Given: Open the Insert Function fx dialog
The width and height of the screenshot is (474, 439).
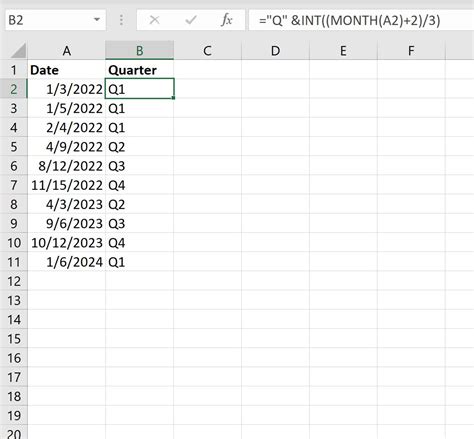Looking at the screenshot, I should point(227,20).
